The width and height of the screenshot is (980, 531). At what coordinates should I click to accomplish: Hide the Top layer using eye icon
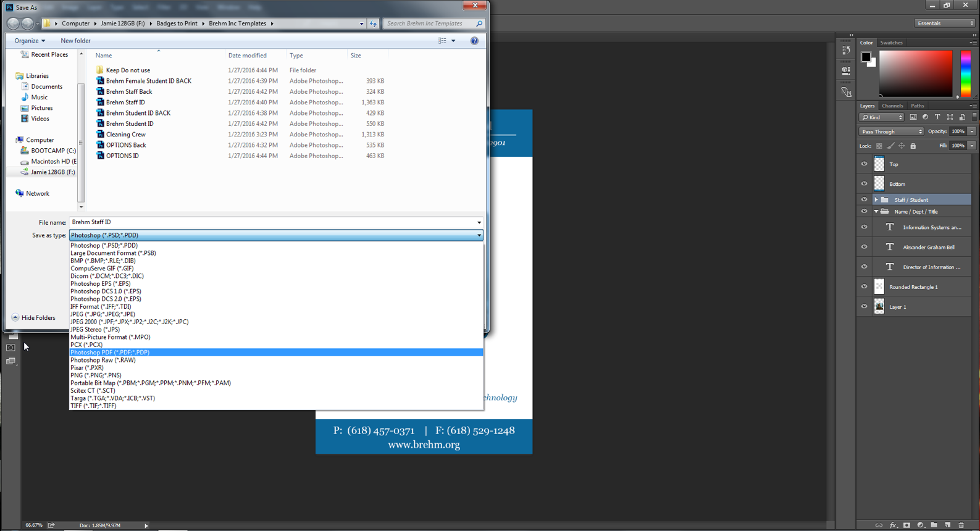pos(864,164)
